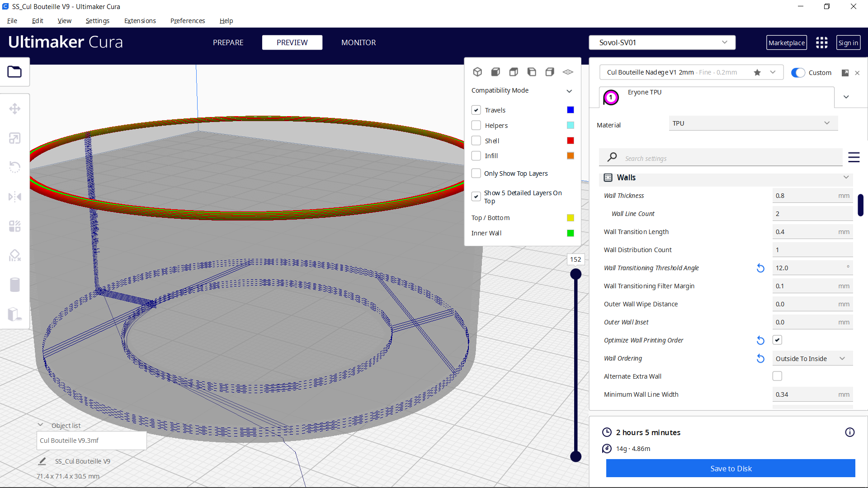The height and width of the screenshot is (488, 868).
Task: Select the Mirror tool
Action: pyautogui.click(x=15, y=196)
